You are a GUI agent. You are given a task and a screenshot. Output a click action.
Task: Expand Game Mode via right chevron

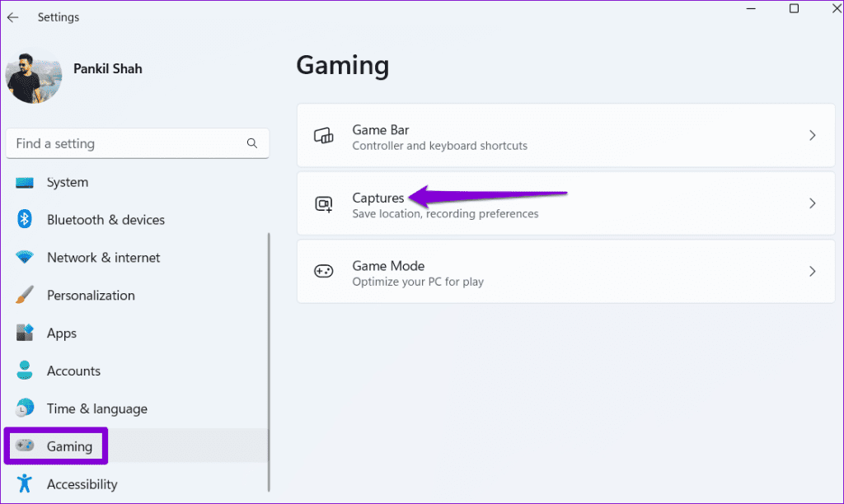pos(812,271)
